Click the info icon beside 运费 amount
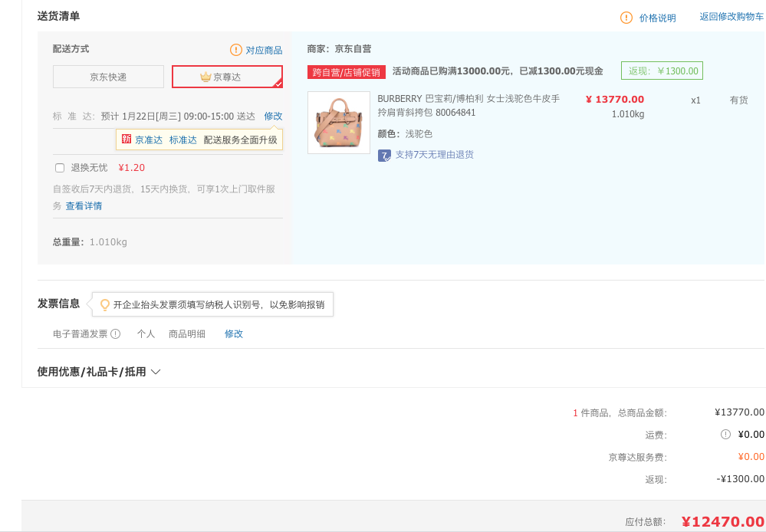Viewport: 766px width, 532px height. [725, 435]
